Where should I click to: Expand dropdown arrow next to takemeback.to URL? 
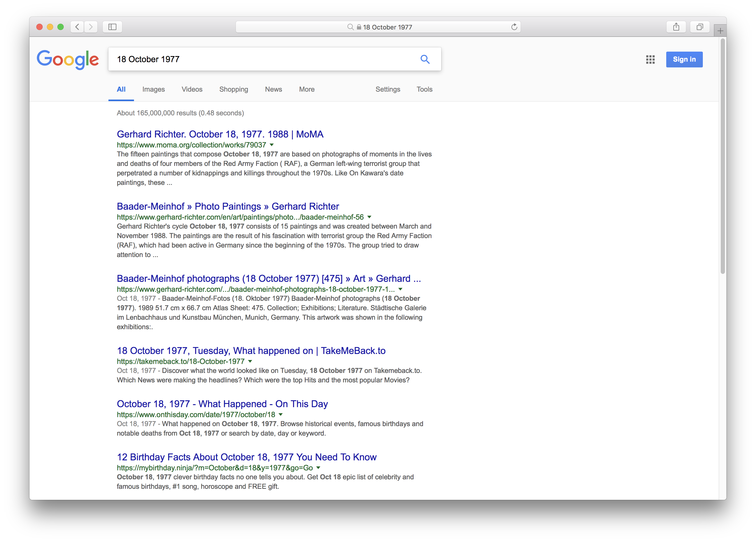(x=250, y=361)
